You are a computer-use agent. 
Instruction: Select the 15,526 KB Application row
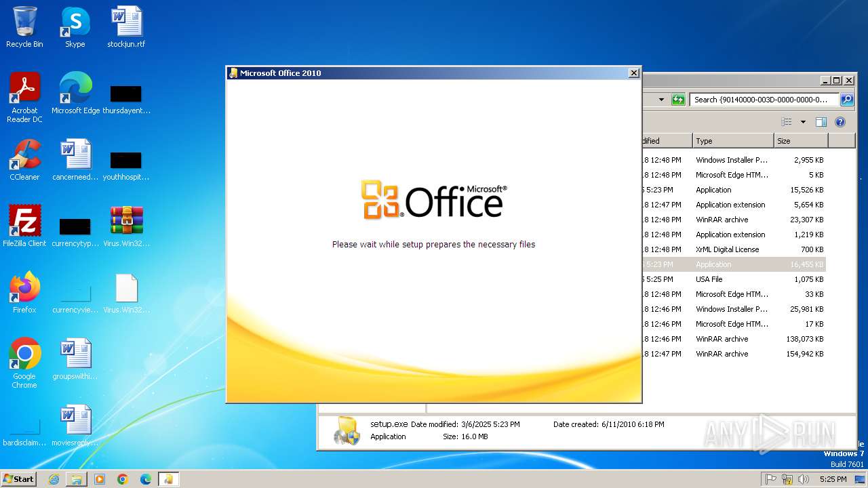(733, 190)
